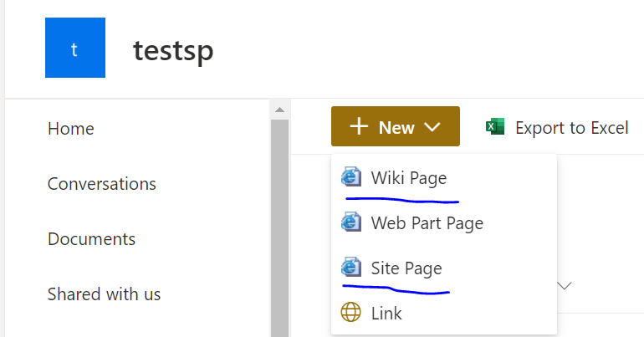Click Export to Excel
This screenshot has width=644, height=337.
(557, 127)
